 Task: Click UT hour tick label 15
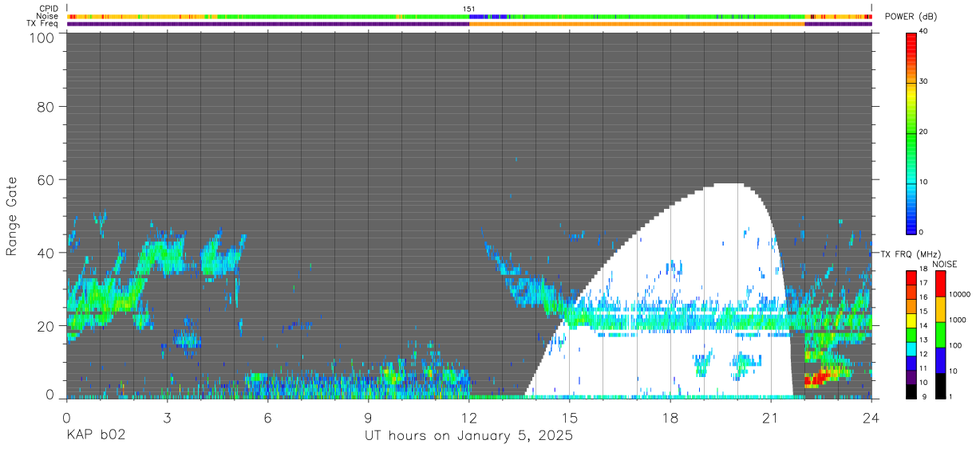[x=570, y=417]
